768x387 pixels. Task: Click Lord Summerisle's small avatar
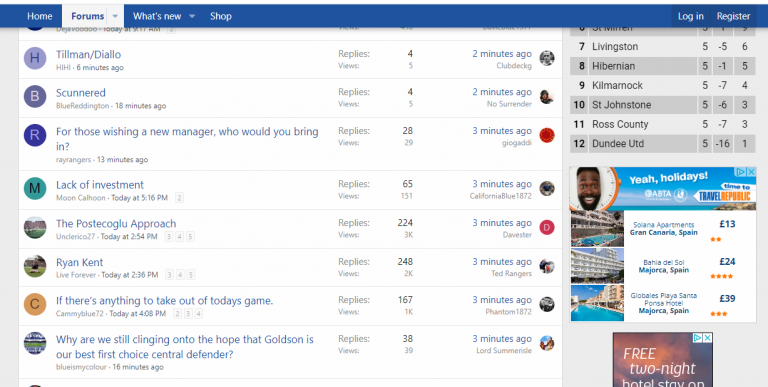[547, 343]
